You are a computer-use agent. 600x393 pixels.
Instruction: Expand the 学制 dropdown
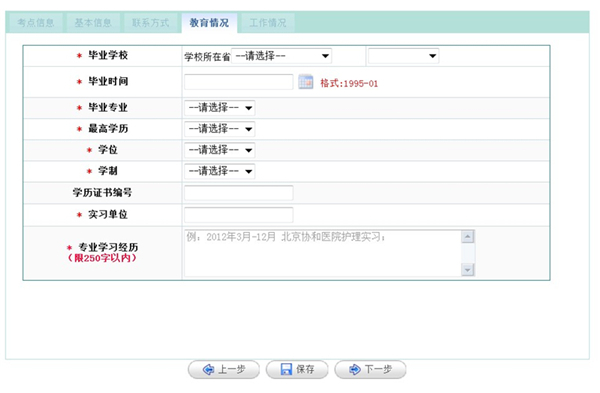point(220,171)
